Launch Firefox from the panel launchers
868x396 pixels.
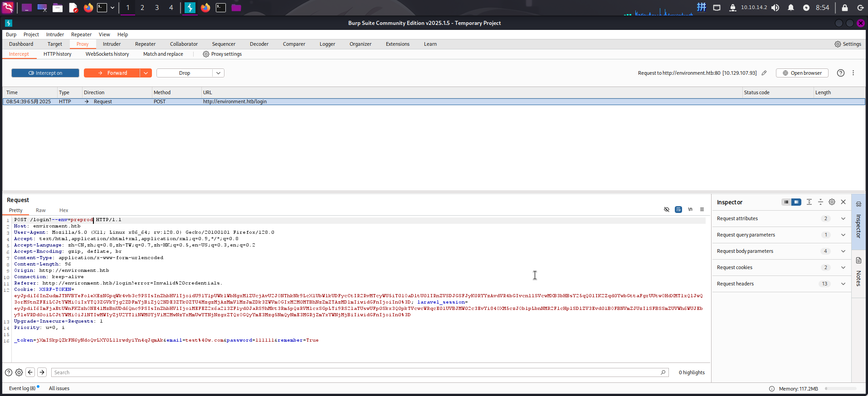[88, 8]
